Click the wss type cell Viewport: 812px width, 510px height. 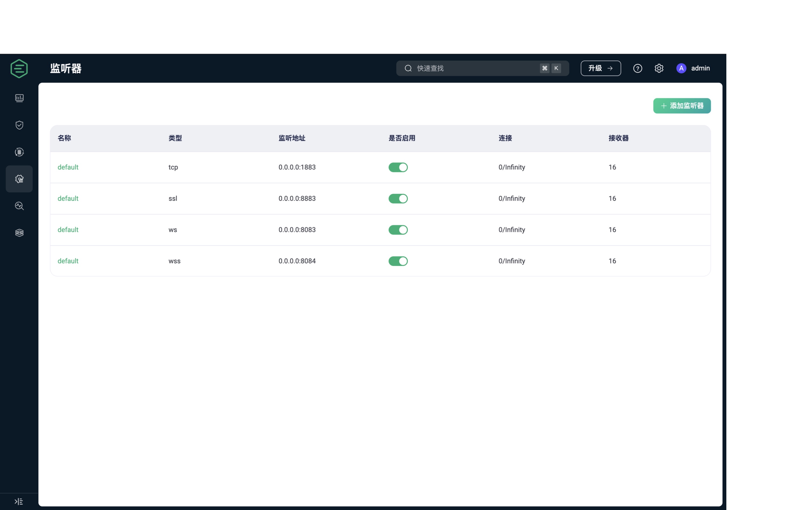(x=174, y=261)
